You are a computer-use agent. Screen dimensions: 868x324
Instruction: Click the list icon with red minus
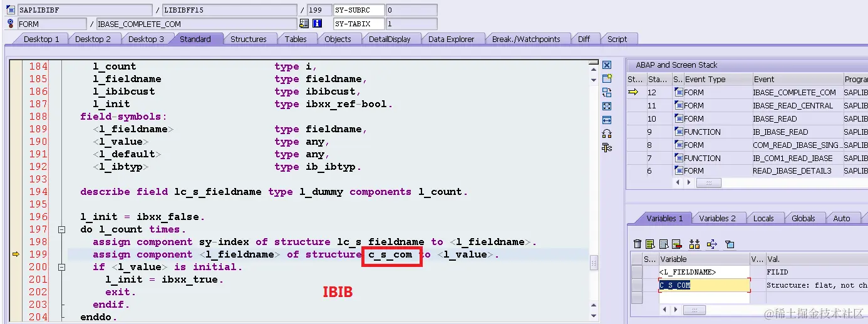[676, 244]
